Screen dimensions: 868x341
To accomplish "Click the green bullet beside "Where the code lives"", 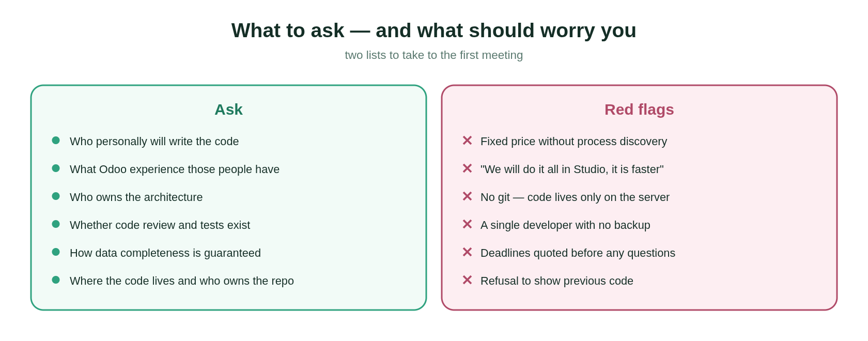I will tap(56, 280).
